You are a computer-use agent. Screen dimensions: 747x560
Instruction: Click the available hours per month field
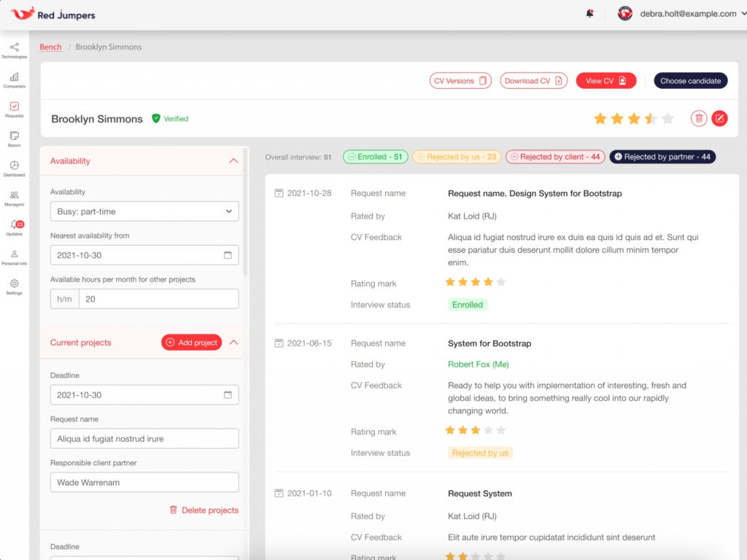[x=158, y=299]
